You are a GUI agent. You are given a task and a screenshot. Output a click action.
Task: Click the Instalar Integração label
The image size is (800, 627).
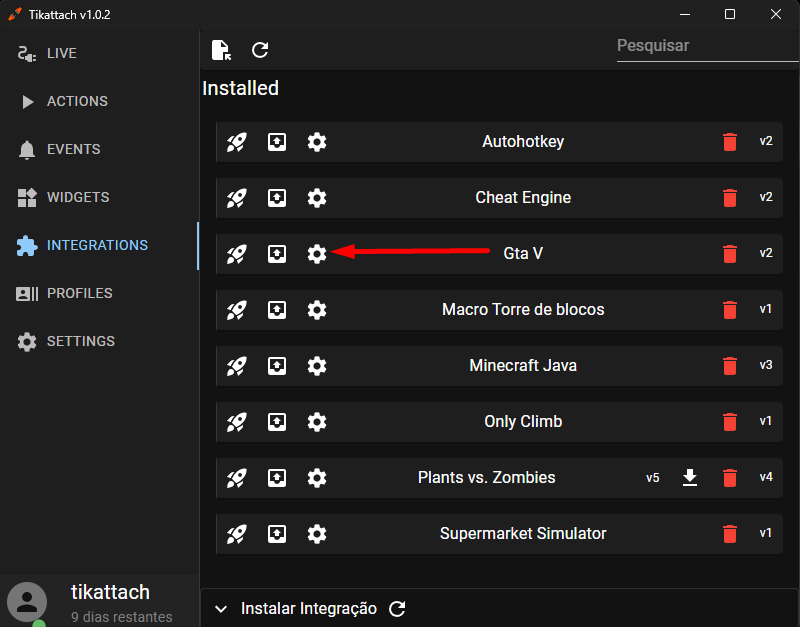tap(309, 609)
